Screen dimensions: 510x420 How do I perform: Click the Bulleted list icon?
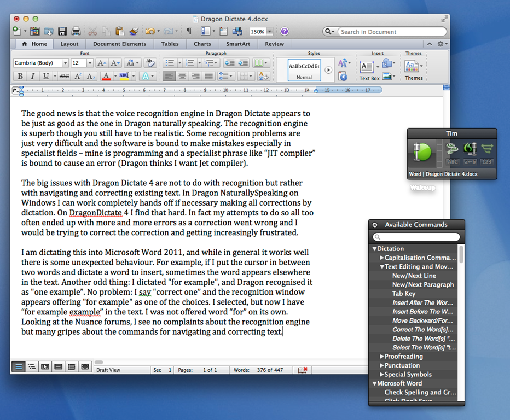[x=170, y=63]
